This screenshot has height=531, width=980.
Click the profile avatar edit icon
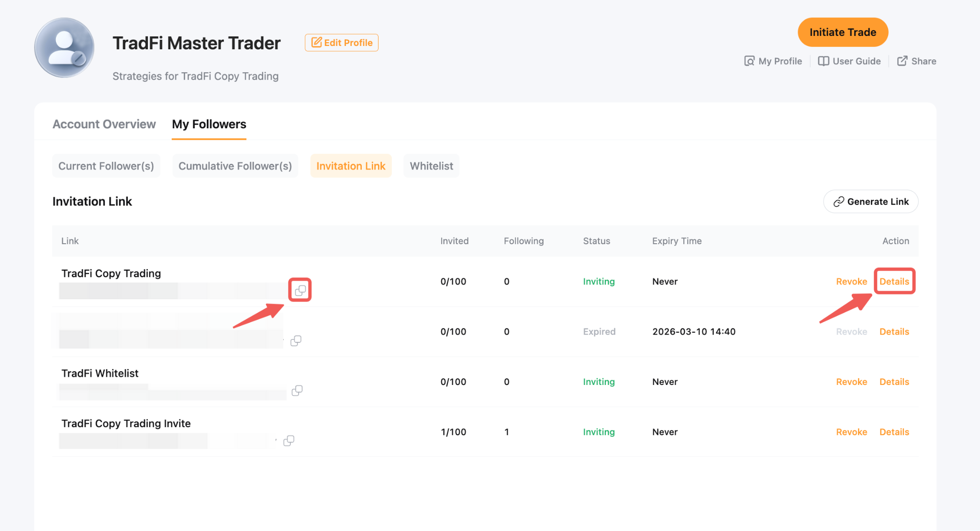click(78, 59)
